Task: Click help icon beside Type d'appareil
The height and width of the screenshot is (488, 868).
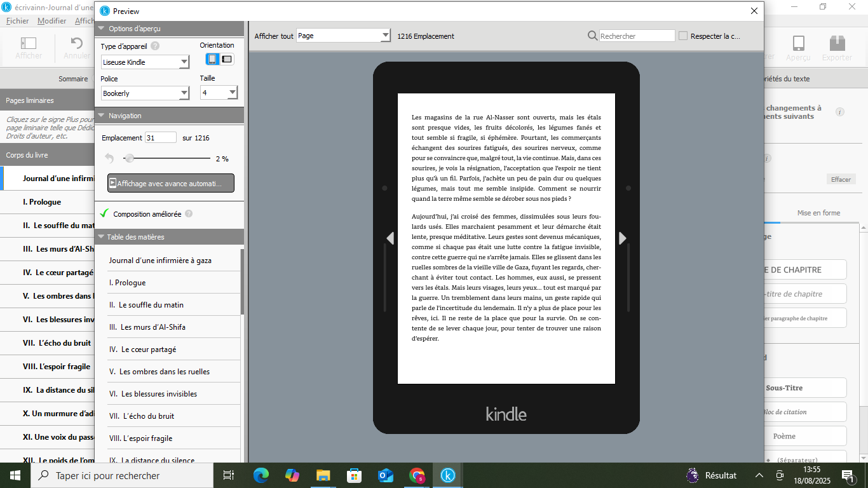Action: point(155,46)
